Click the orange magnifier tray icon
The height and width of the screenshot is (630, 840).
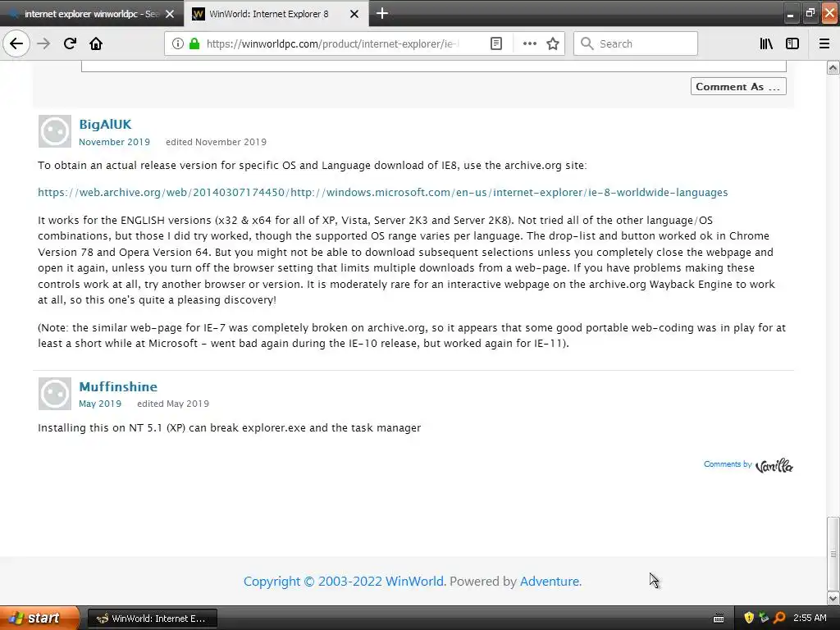tap(779, 618)
